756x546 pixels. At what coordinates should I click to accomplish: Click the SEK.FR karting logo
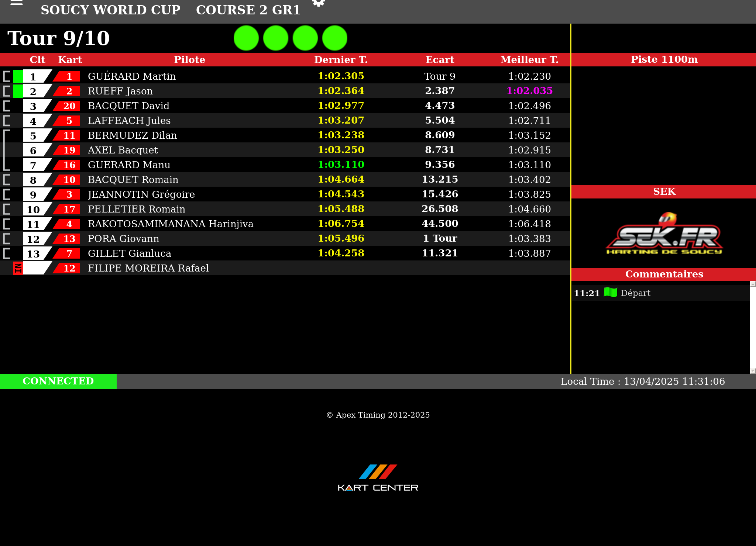tap(664, 234)
